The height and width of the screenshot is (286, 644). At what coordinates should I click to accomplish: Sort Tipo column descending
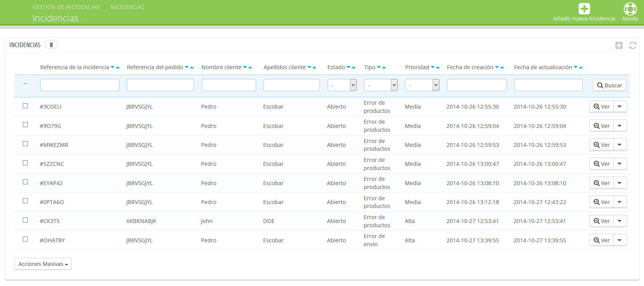click(379, 67)
